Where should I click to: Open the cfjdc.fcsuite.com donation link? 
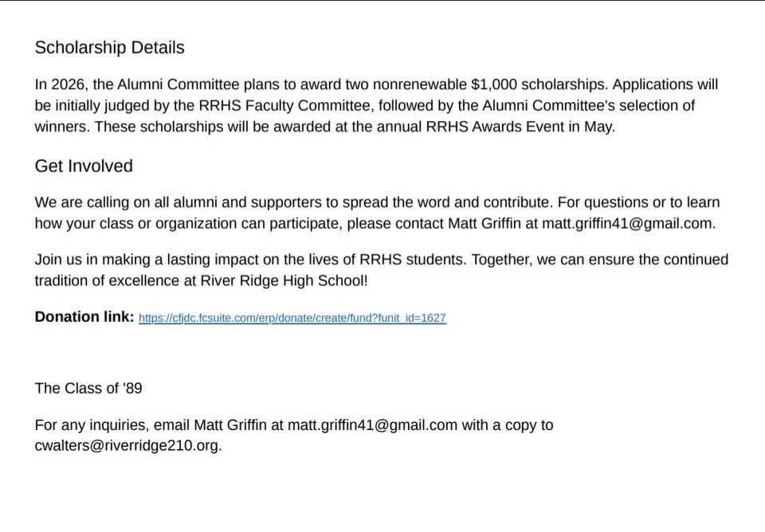(292, 318)
